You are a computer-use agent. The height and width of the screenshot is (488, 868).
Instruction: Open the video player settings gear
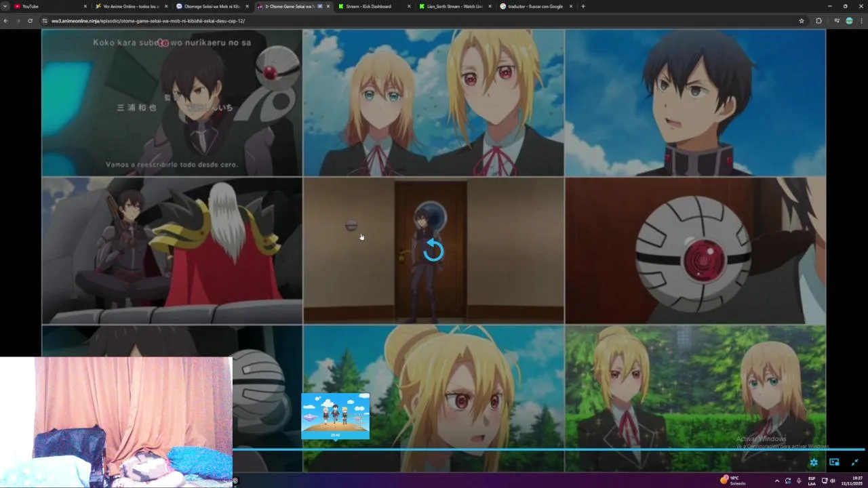[814, 462]
